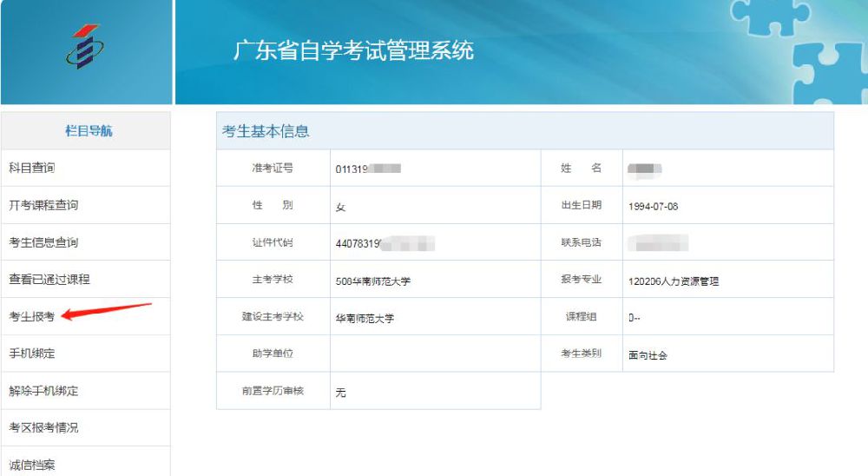Viewport: 868px width, 476px height.
Task: Select birth date 1994-07-08
Action: pyautogui.click(x=654, y=207)
